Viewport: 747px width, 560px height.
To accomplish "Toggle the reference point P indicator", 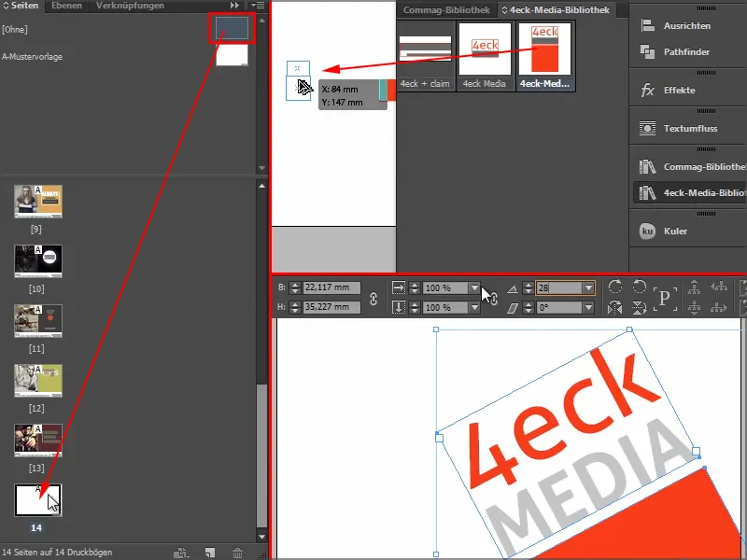I will pyautogui.click(x=663, y=295).
